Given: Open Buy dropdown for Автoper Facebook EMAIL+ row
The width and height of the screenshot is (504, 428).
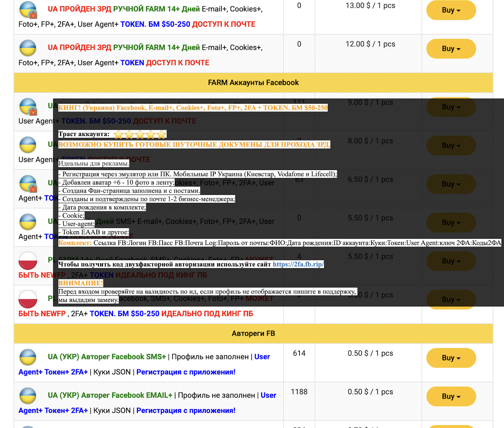Looking at the screenshot, I should [x=451, y=396].
